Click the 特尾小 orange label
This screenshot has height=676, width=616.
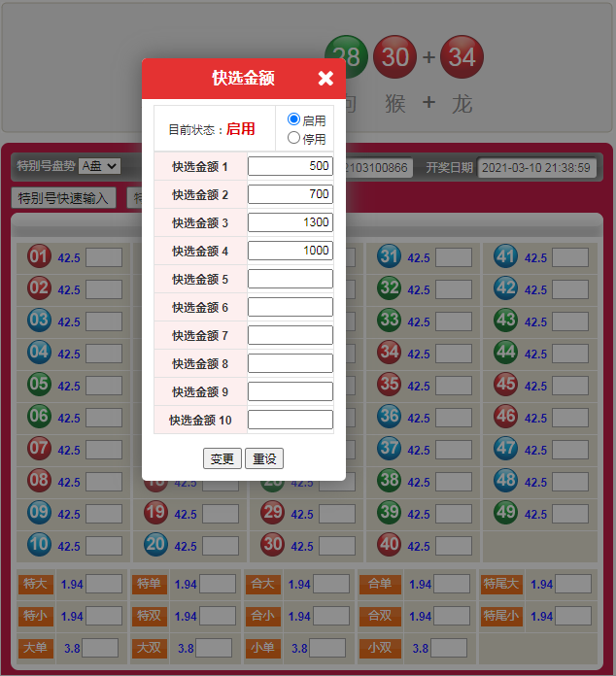click(501, 616)
